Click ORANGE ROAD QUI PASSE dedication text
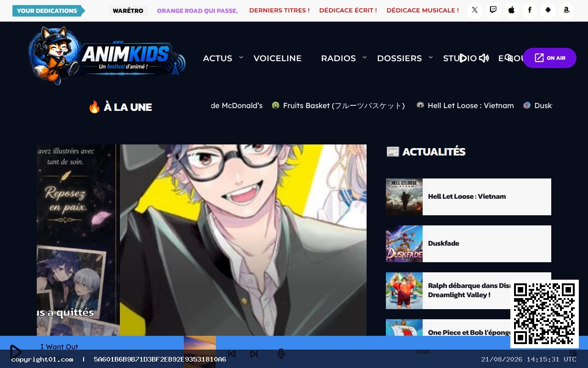Image resolution: width=588 pixels, height=368 pixels. [198, 11]
